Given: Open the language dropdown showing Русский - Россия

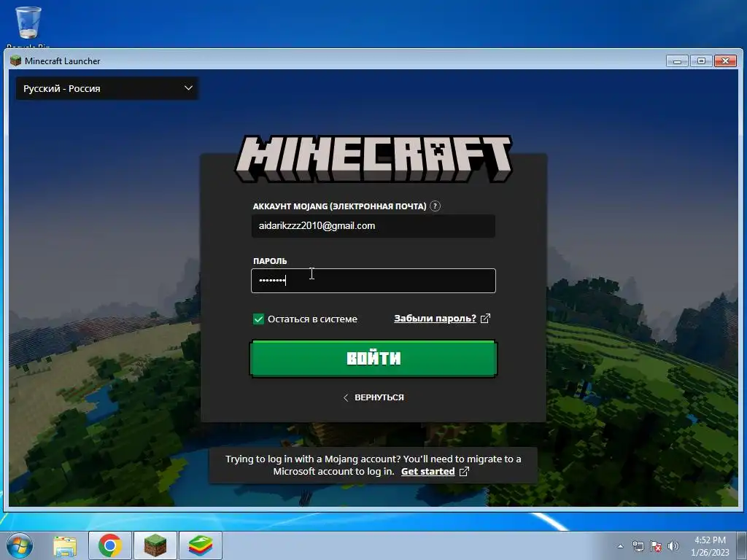Looking at the screenshot, I should pos(107,88).
